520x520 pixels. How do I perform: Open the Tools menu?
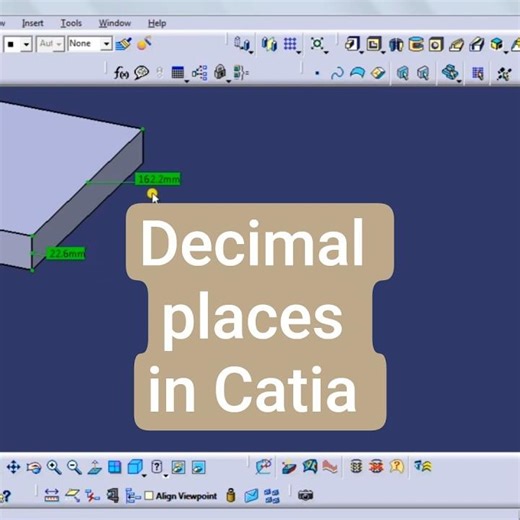click(x=71, y=23)
